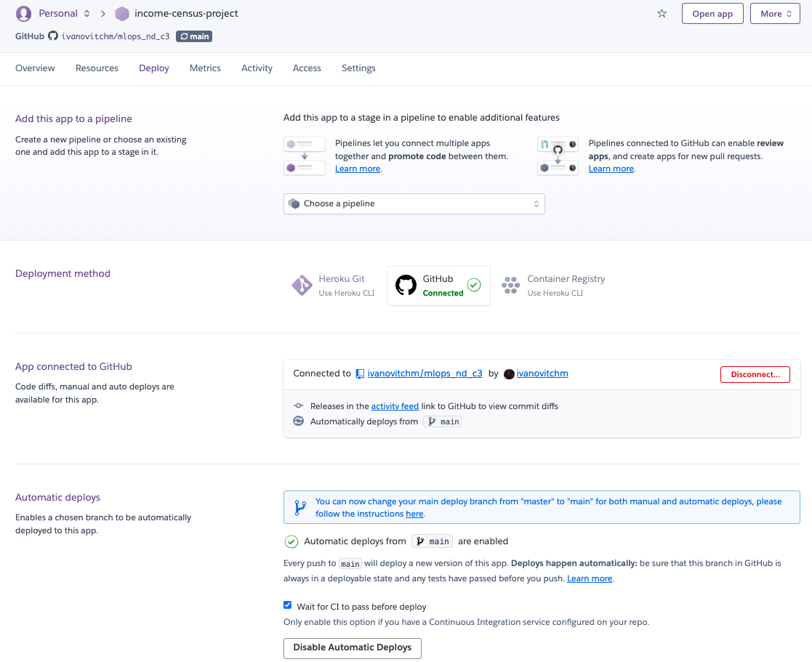Click the Add this app to a pipeline heading
812x662 pixels.
pos(73,118)
